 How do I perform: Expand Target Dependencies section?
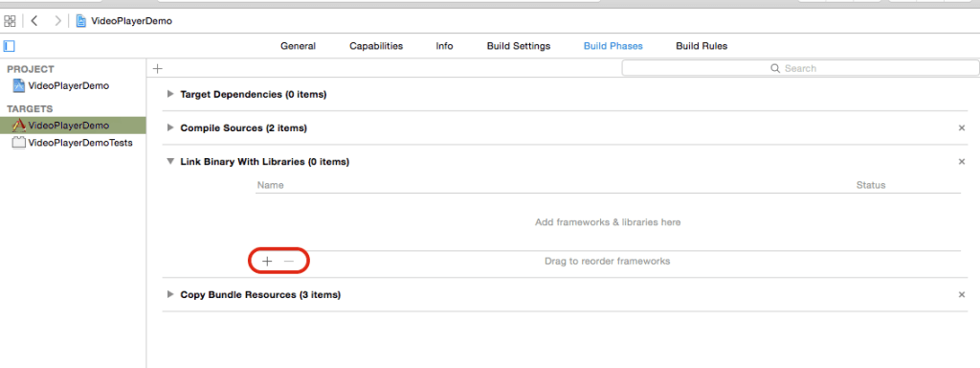click(170, 95)
